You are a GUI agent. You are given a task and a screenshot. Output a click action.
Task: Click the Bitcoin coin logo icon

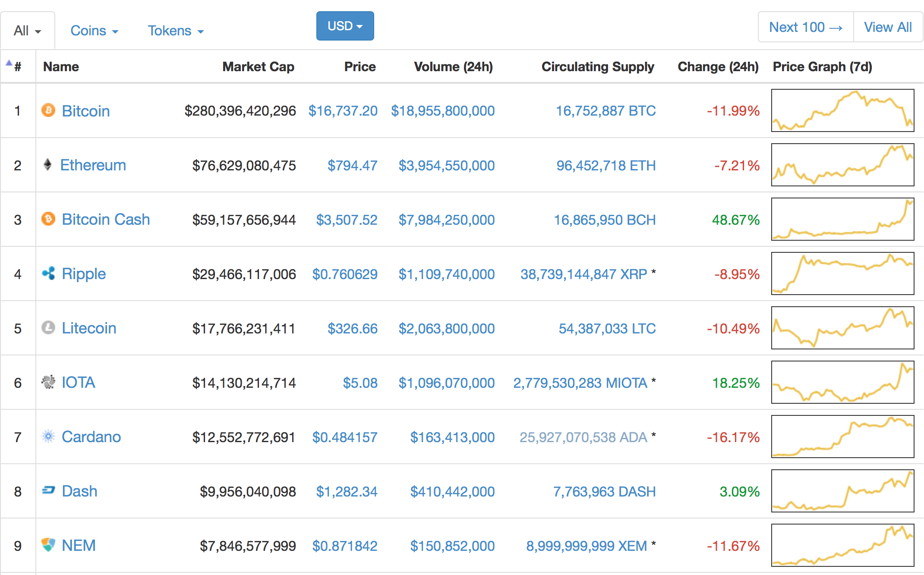48,110
